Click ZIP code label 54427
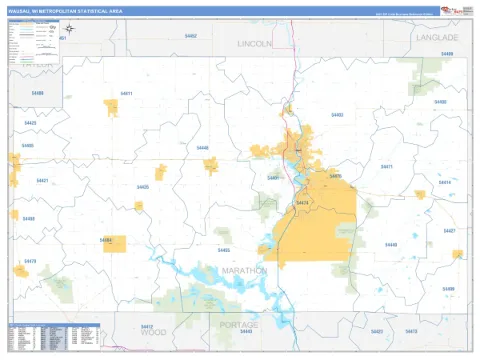This screenshot has width=480, height=360. pos(449,231)
